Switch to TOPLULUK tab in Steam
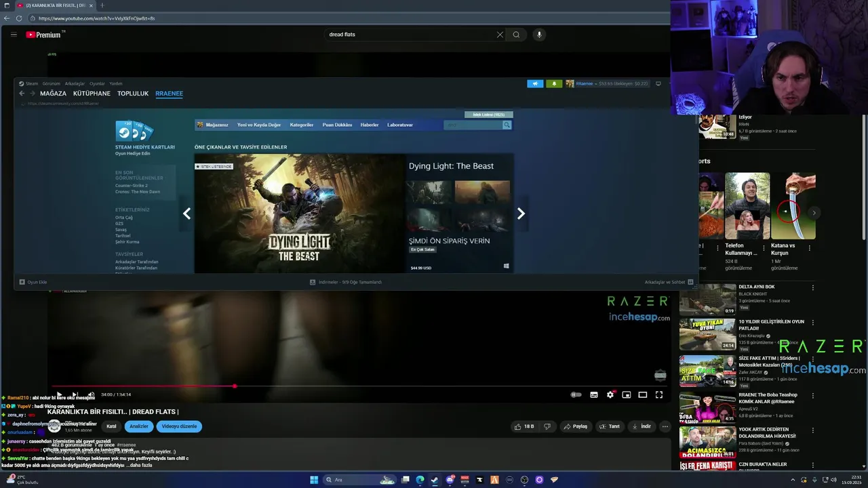Viewport: 868px width, 488px height. click(133, 94)
